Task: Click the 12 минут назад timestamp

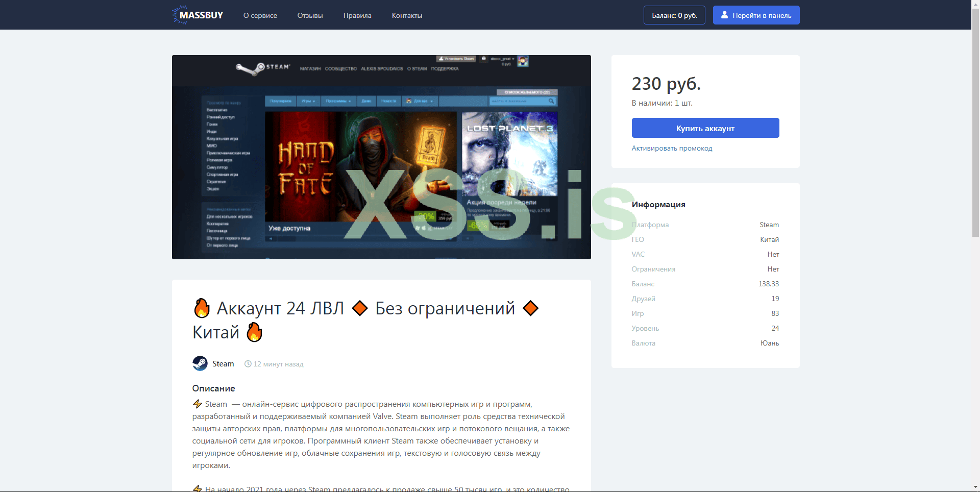Action: pos(279,364)
